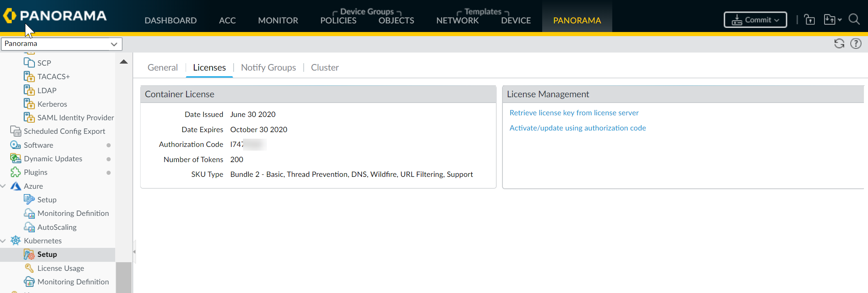
Task: Open the help question mark icon
Action: pyautogui.click(x=856, y=43)
